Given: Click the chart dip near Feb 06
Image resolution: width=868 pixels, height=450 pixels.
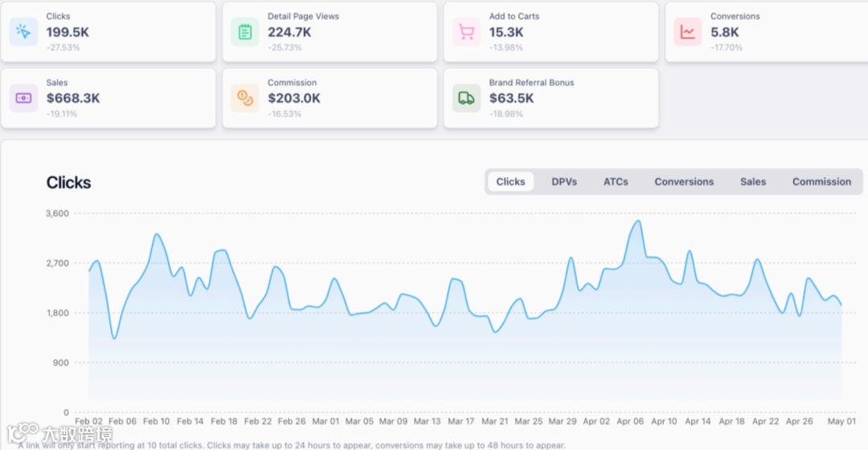Looking at the screenshot, I should [x=115, y=337].
